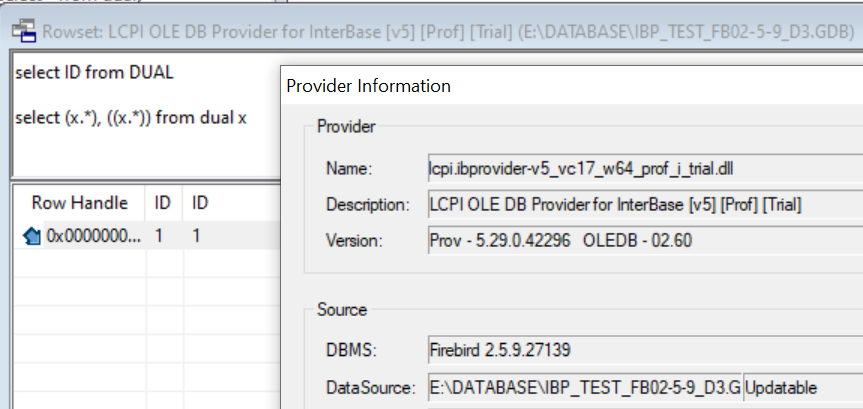Click the Updatable status field
This screenshot has height=409, width=863.
tap(802, 386)
